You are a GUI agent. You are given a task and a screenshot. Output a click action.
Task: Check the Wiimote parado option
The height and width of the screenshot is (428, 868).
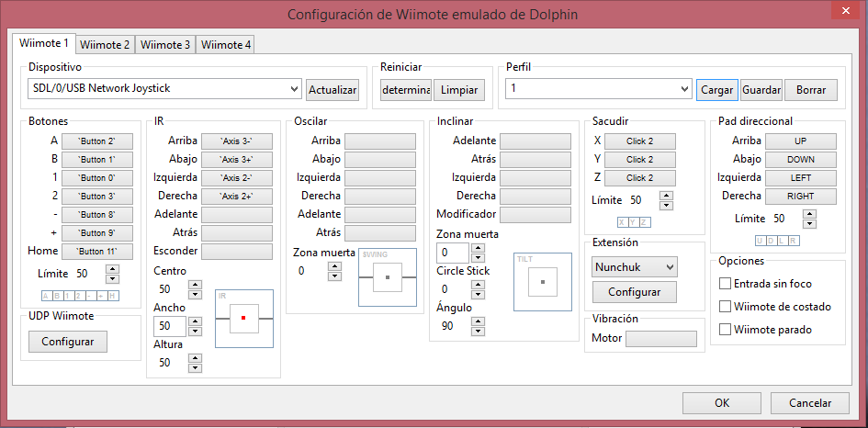[x=726, y=329]
